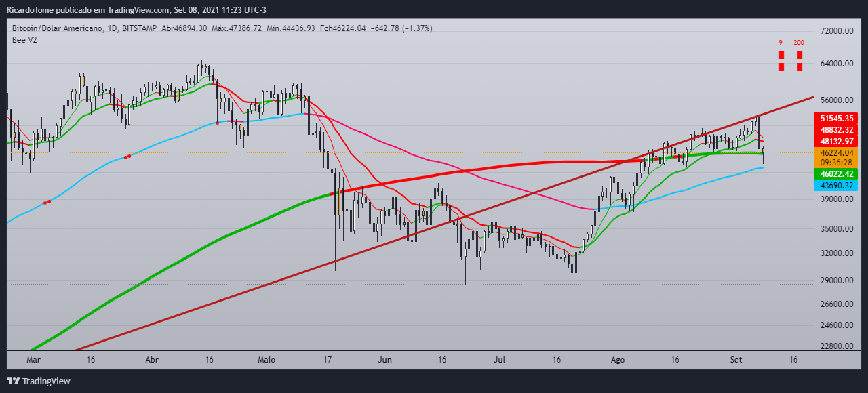The height and width of the screenshot is (393, 868).
Task: Click the blue 43690.32 price tag
Action: coord(836,185)
